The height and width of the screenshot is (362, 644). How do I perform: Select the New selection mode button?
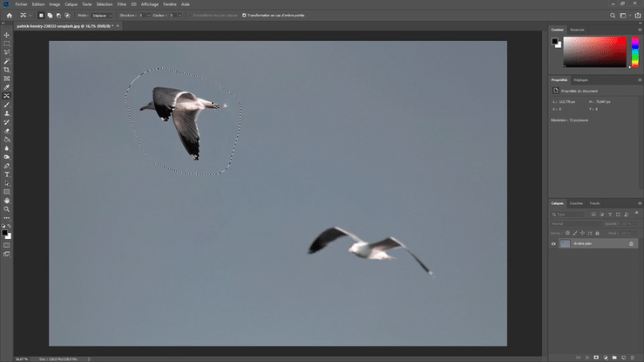click(x=41, y=15)
